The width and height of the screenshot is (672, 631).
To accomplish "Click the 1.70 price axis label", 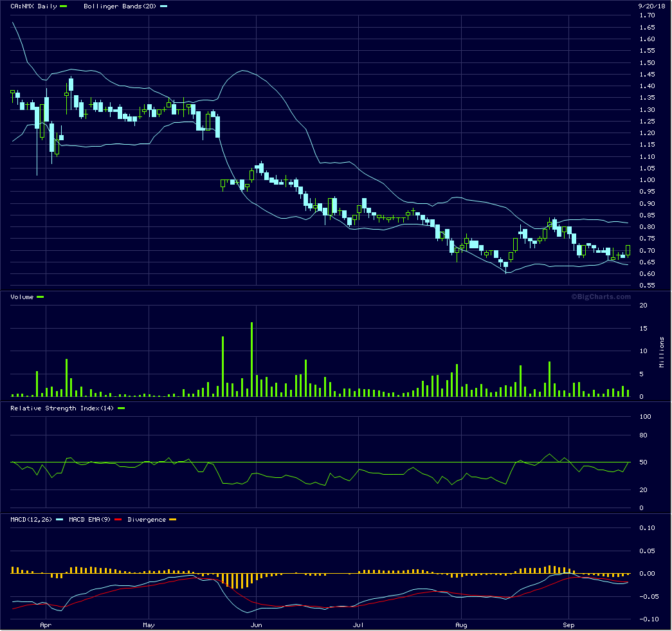I will point(647,15).
